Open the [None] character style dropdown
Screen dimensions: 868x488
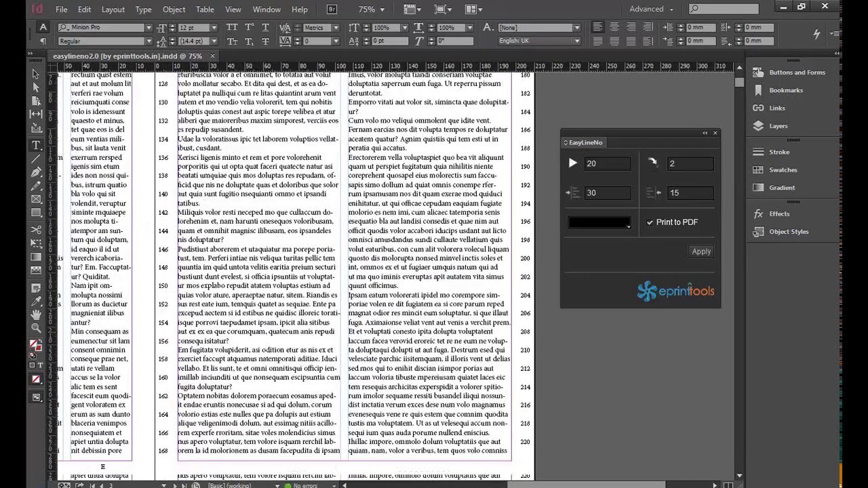[576, 28]
